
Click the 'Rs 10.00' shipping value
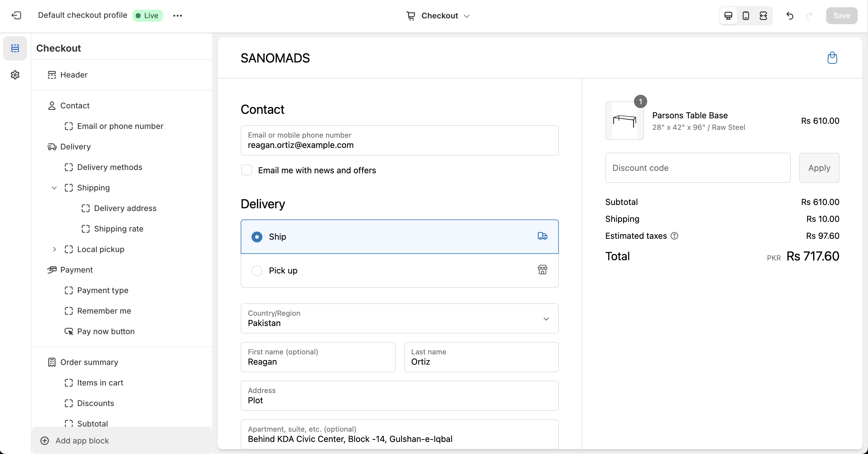point(822,219)
